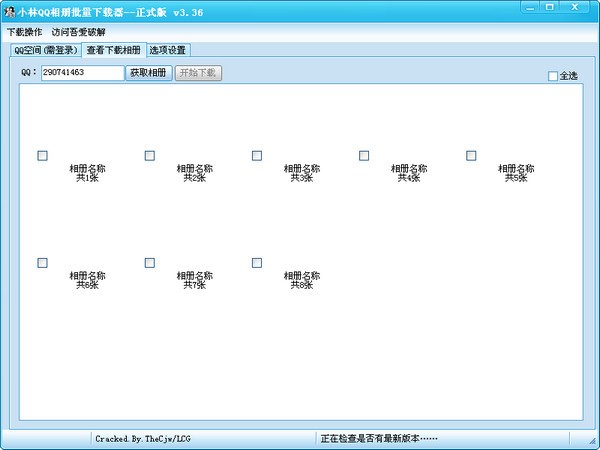The image size is (600, 450).
Task: Check the album with 共4张
Action: (x=364, y=156)
